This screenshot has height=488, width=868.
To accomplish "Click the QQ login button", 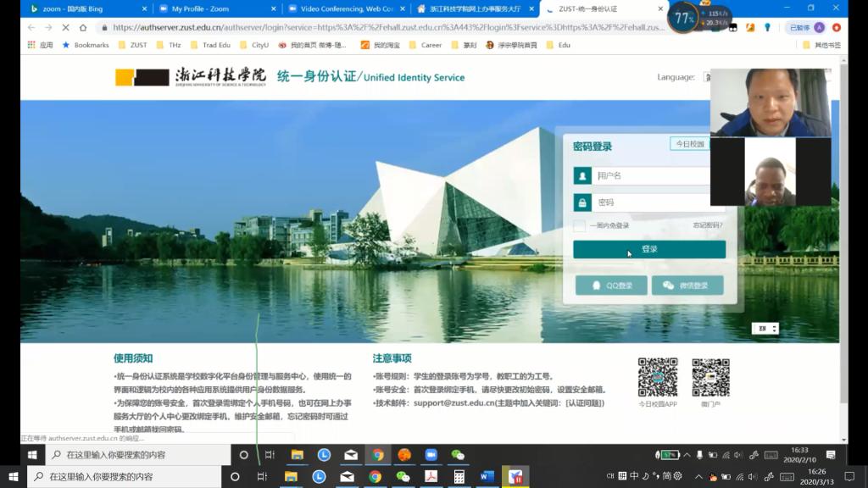I will [x=611, y=286].
